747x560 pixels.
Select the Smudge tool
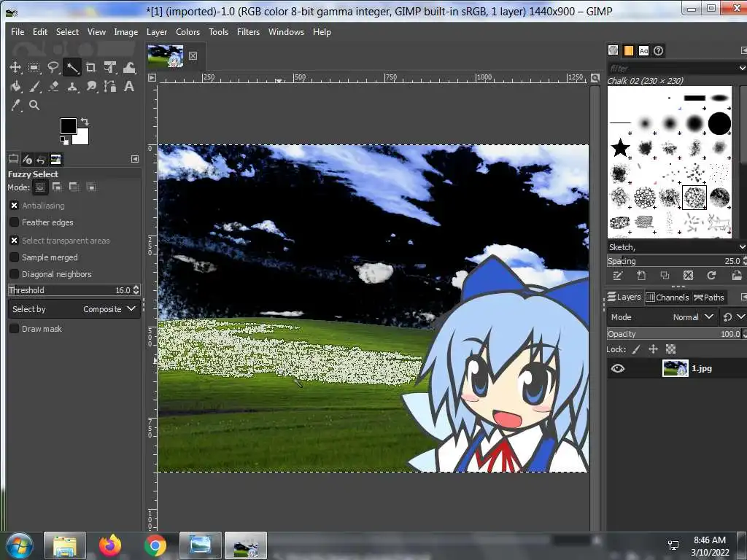91,86
